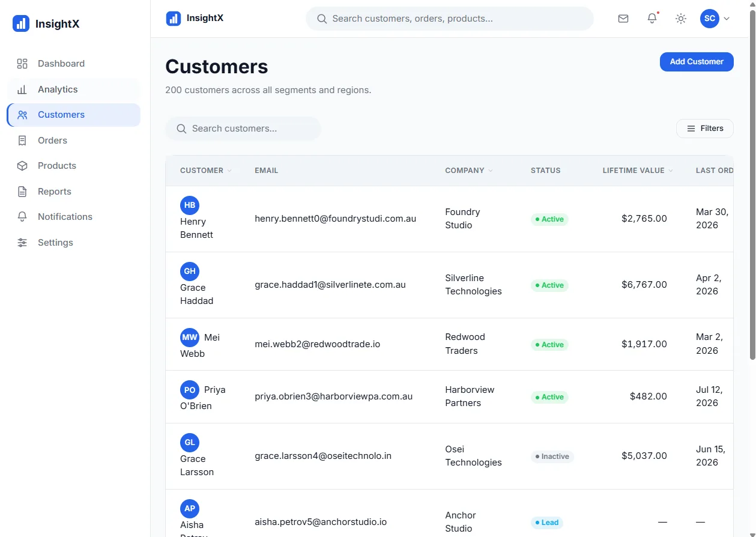The width and height of the screenshot is (756, 537).
Task: Open Products in sidebar
Action: coord(74,166)
